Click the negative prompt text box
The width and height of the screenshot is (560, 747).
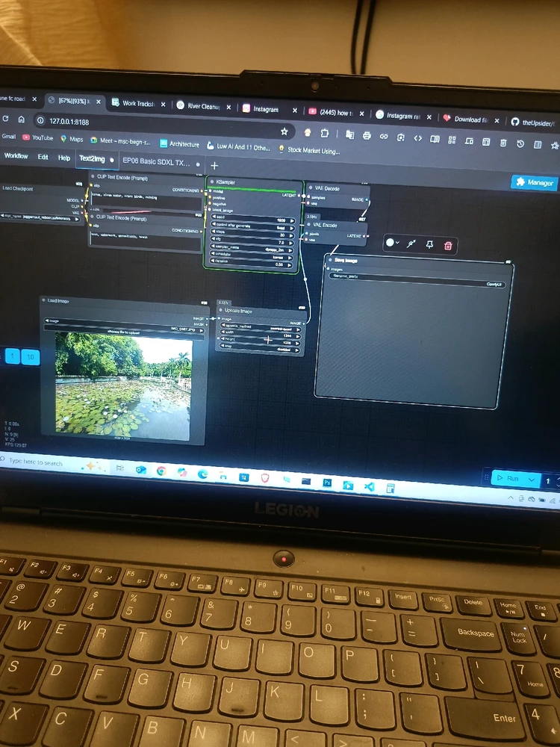146,240
